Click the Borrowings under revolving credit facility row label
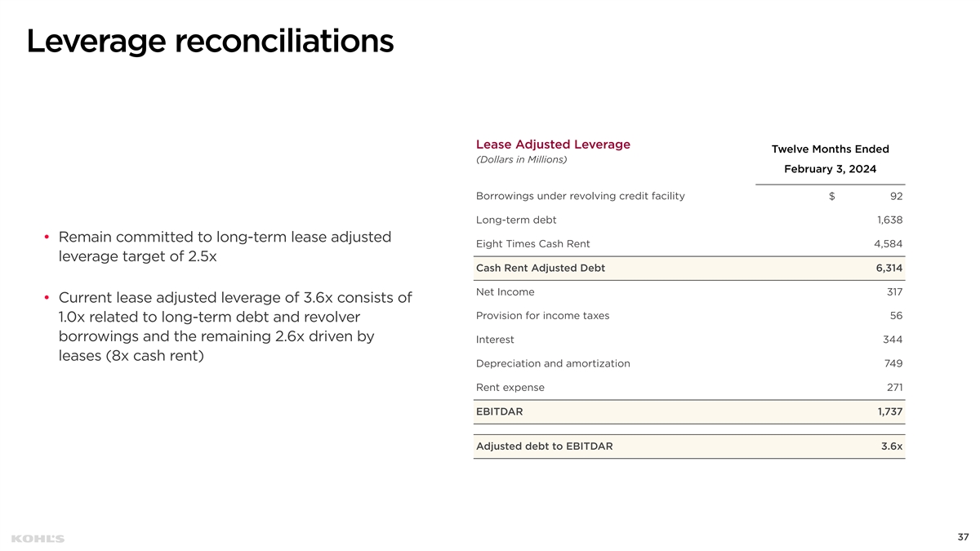The width and height of the screenshot is (980, 551). pyautogui.click(x=580, y=196)
